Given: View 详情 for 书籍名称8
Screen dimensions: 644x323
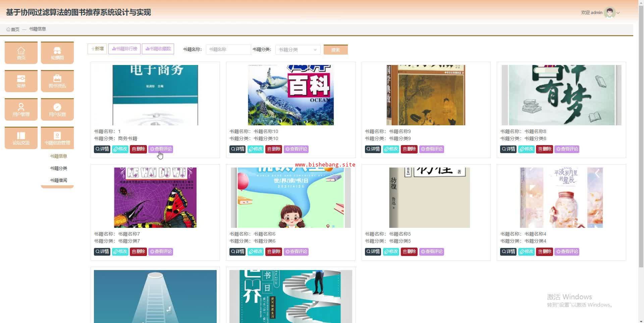Looking at the screenshot, I should point(508,149).
